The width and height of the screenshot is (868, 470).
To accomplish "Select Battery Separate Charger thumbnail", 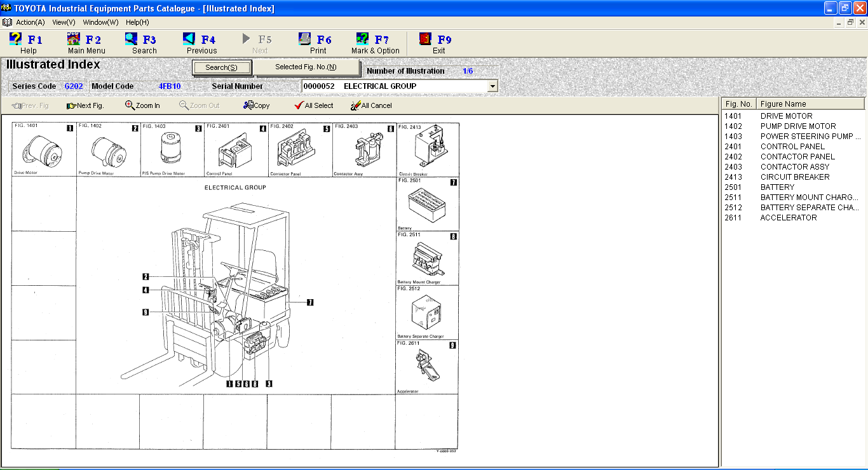I will pyautogui.click(x=428, y=312).
